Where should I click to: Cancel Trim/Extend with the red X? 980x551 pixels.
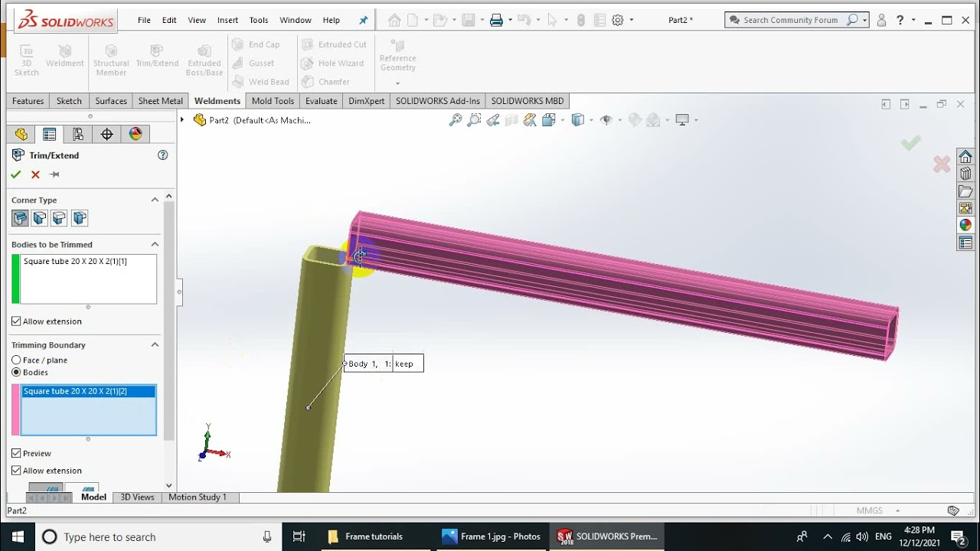[x=35, y=174]
